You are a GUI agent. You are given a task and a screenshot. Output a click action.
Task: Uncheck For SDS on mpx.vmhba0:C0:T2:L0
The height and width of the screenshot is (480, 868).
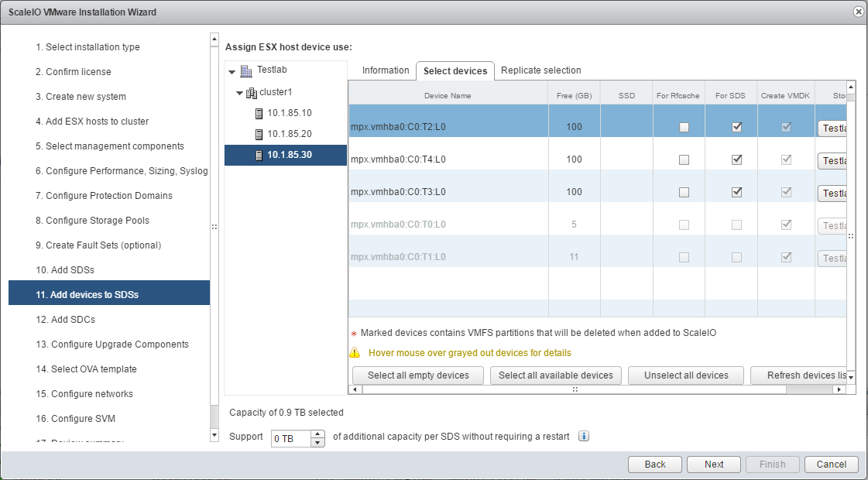736,127
